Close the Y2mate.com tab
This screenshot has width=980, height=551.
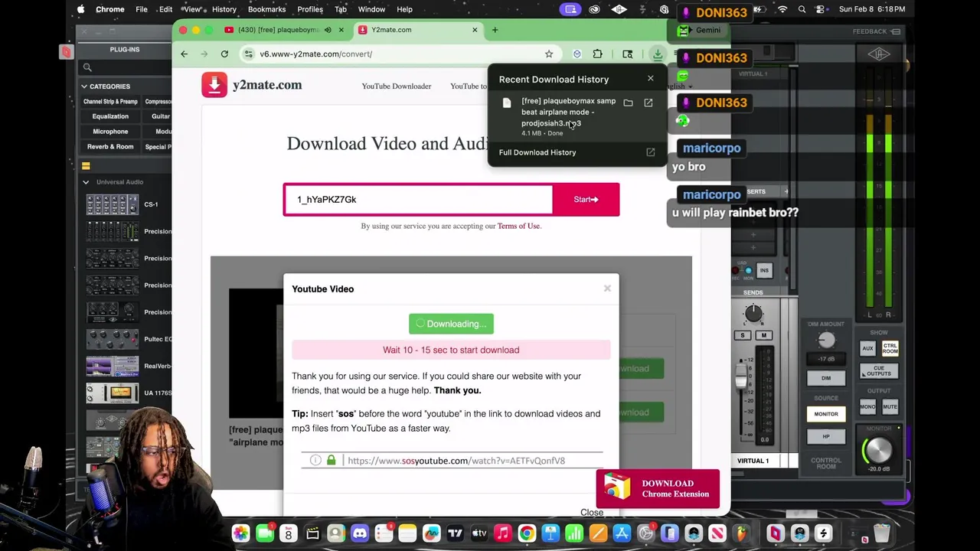click(x=475, y=30)
